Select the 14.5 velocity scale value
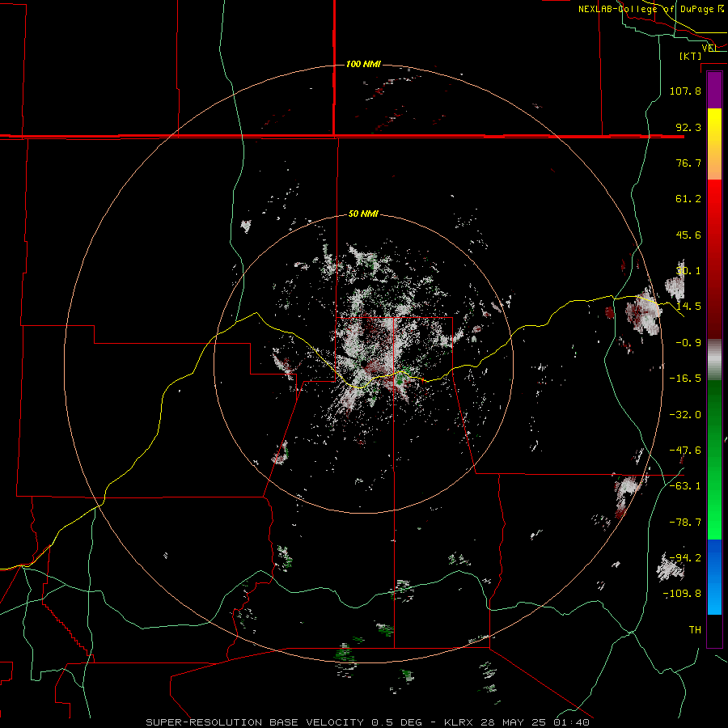 click(x=688, y=307)
